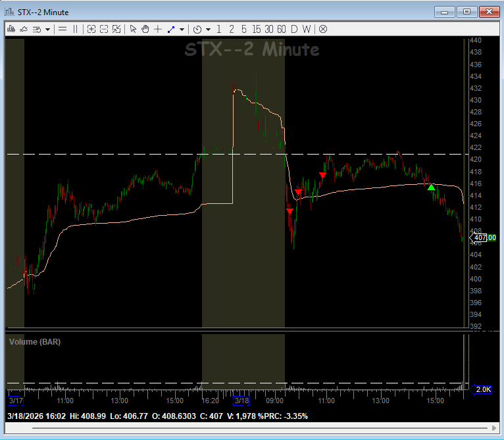Image resolution: width=504 pixels, height=440 pixels.
Task: Select the blue trendline drawing tool
Action: coord(171,30)
